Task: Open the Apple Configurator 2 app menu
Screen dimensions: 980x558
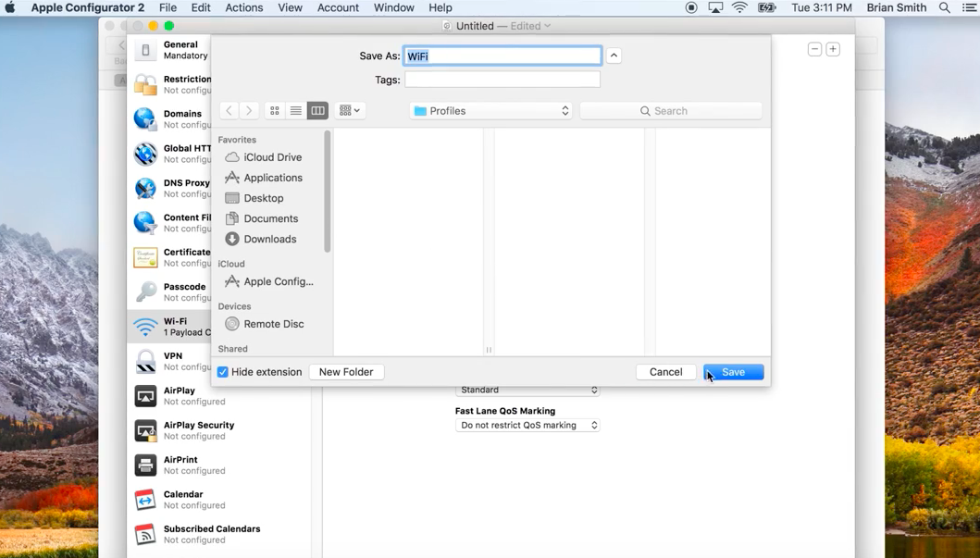Action: 88,7
